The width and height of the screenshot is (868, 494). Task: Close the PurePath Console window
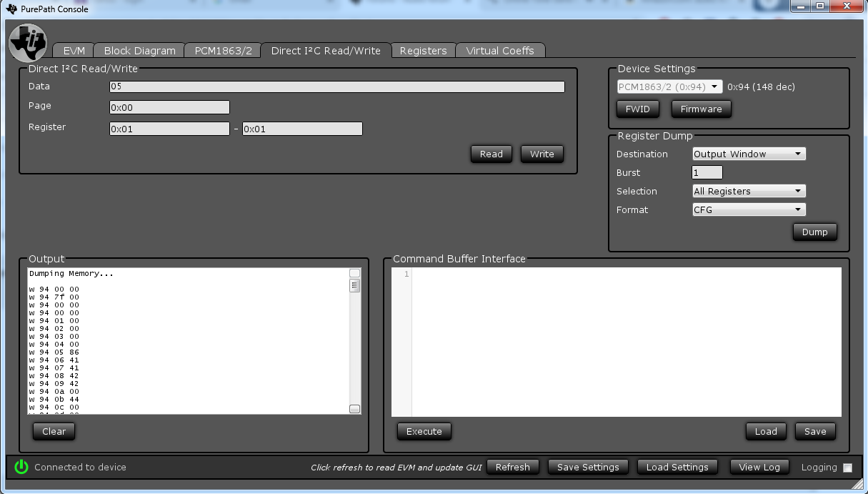pyautogui.click(x=847, y=6)
